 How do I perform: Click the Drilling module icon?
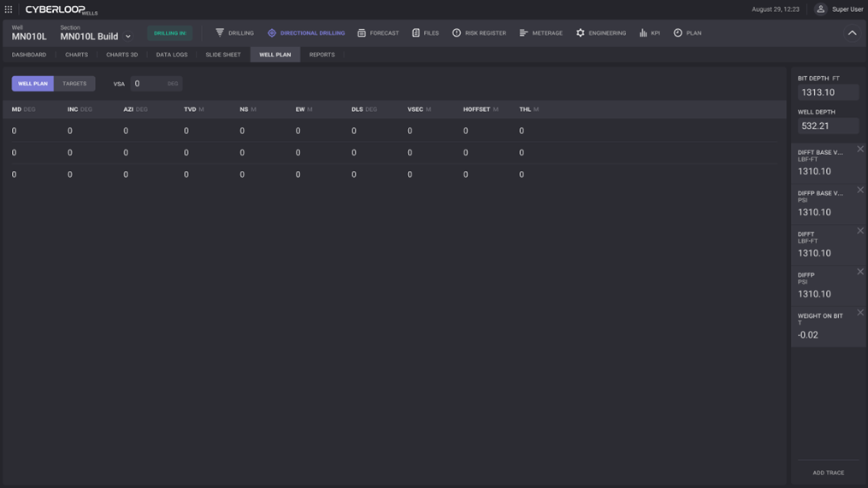pyautogui.click(x=220, y=33)
